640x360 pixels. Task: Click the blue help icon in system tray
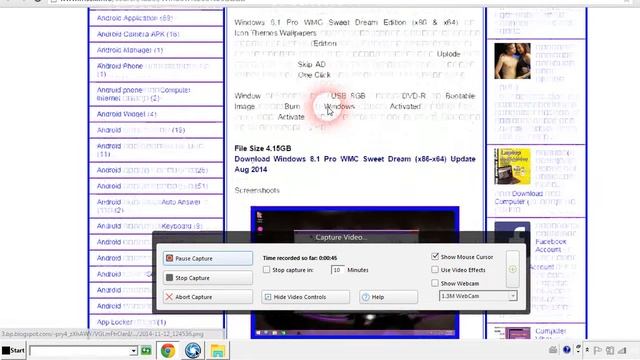[x=567, y=350]
